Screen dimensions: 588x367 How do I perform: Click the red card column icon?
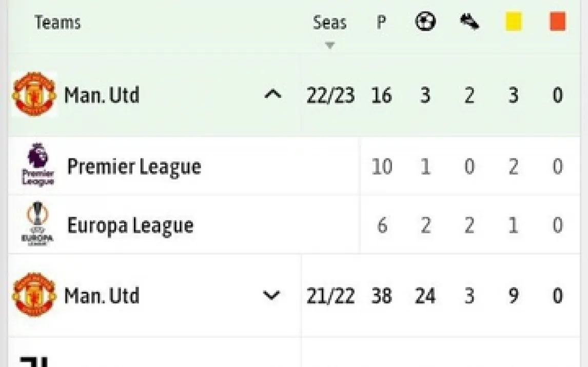tap(558, 22)
